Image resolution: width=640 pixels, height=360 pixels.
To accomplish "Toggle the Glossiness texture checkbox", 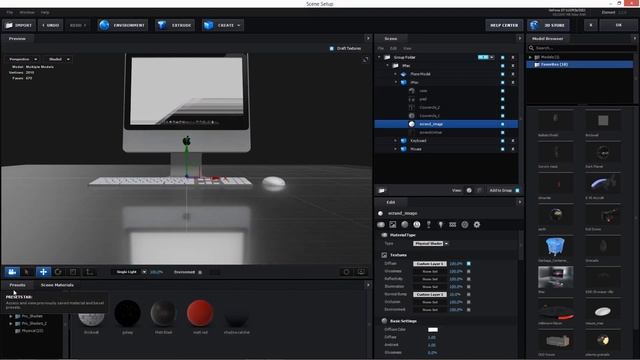I will [x=469, y=271].
